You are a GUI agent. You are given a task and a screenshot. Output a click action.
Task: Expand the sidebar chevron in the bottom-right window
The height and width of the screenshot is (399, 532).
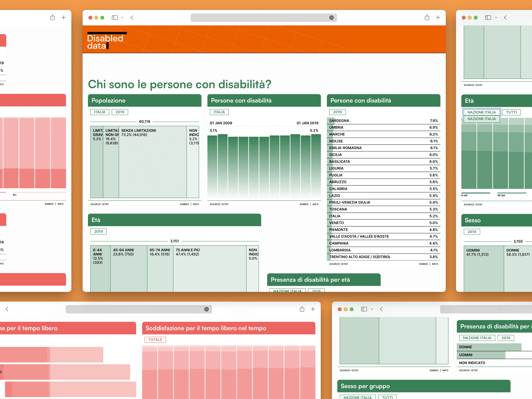372,309
